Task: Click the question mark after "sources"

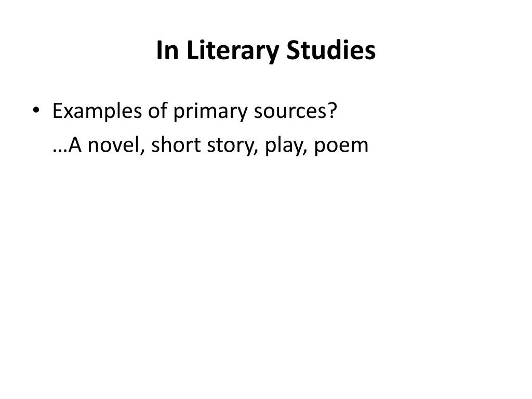Action: coord(333,110)
